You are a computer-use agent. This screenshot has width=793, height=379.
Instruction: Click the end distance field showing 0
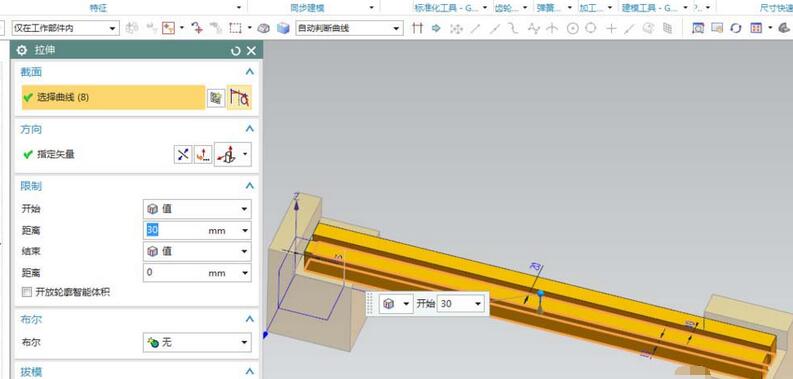(174, 273)
